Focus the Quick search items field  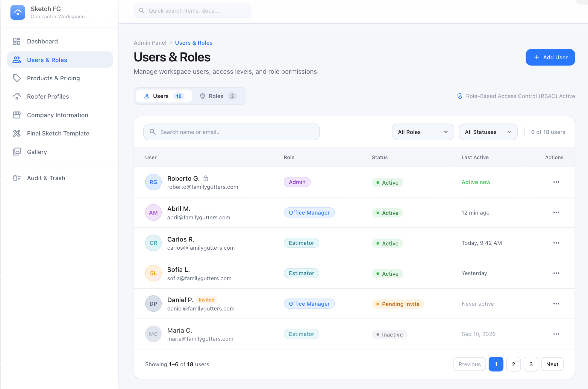(193, 11)
